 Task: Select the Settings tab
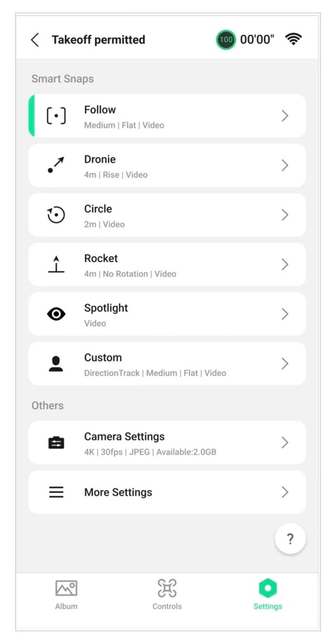click(x=267, y=595)
